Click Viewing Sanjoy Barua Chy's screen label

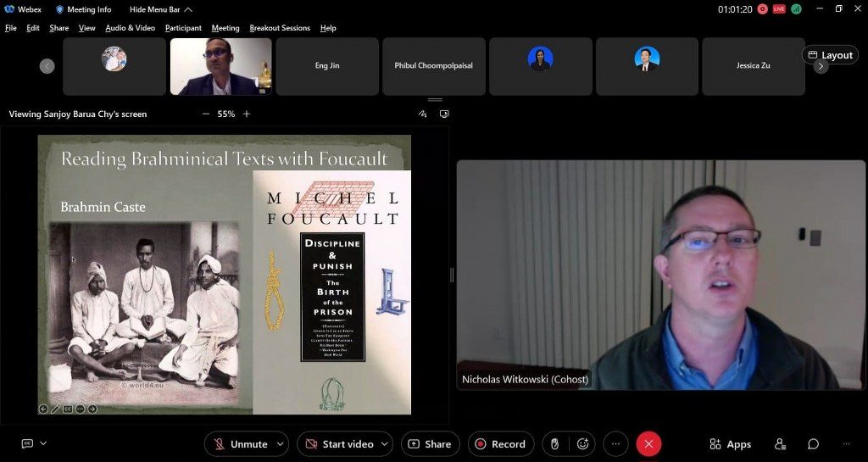pos(78,114)
